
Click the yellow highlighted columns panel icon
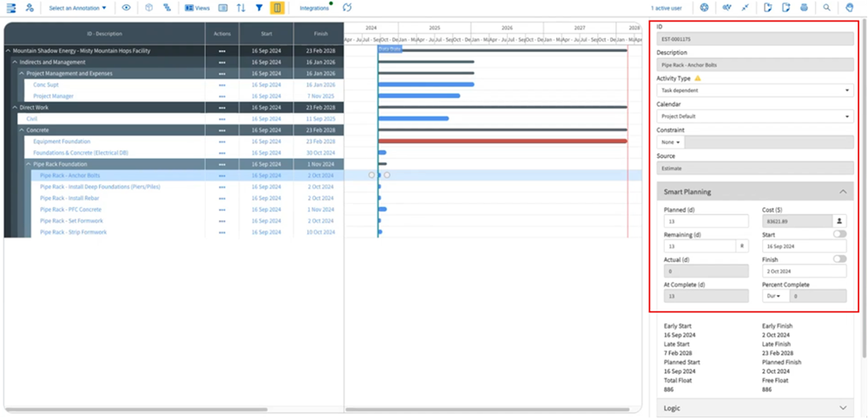(278, 9)
